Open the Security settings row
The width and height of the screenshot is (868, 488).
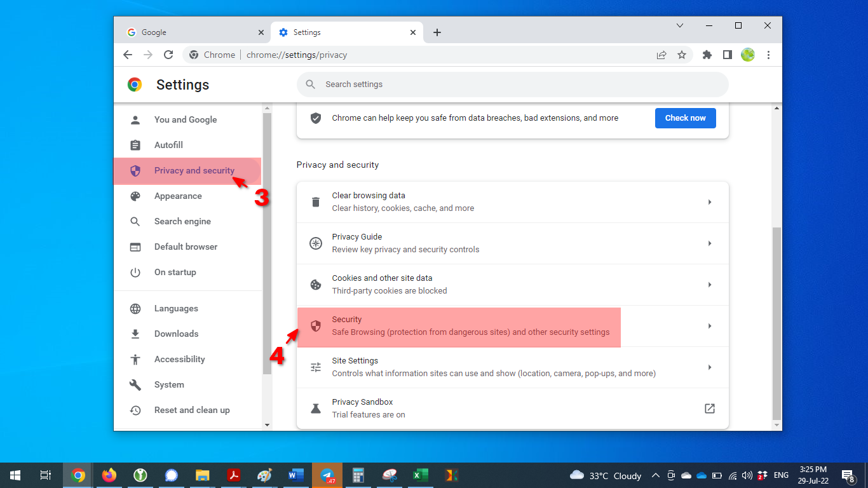tap(513, 326)
